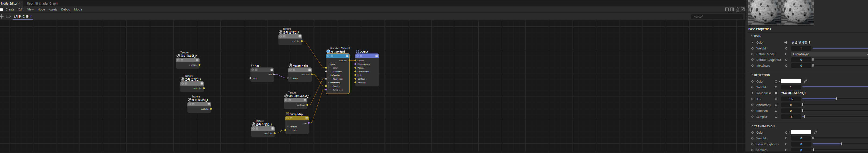Toggle the left panel layout icon
The width and height of the screenshot is (868, 153).
[x=726, y=9]
